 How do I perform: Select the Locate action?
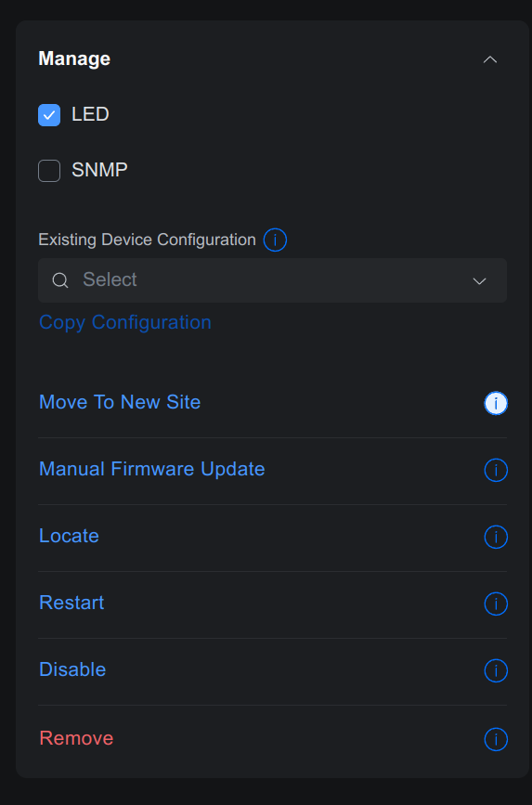[69, 536]
